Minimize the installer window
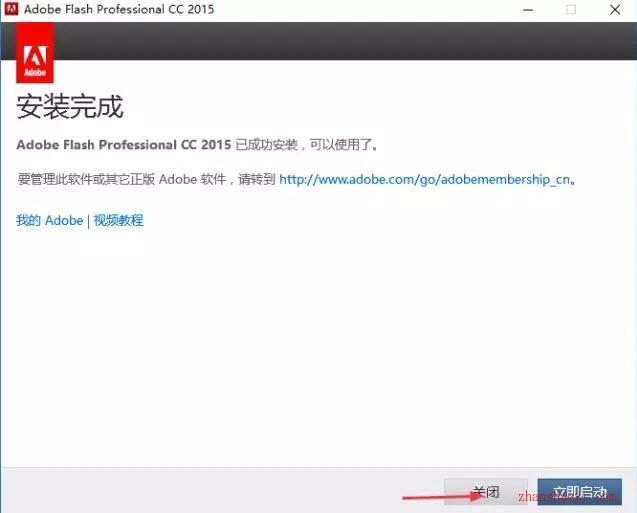The height and width of the screenshot is (513, 637). tap(528, 10)
